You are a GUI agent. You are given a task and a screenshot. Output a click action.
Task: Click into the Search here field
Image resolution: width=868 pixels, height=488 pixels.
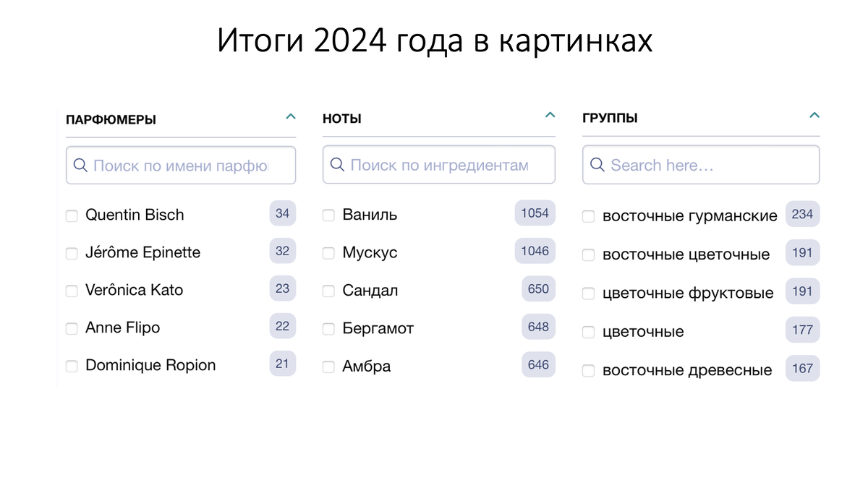click(x=701, y=165)
